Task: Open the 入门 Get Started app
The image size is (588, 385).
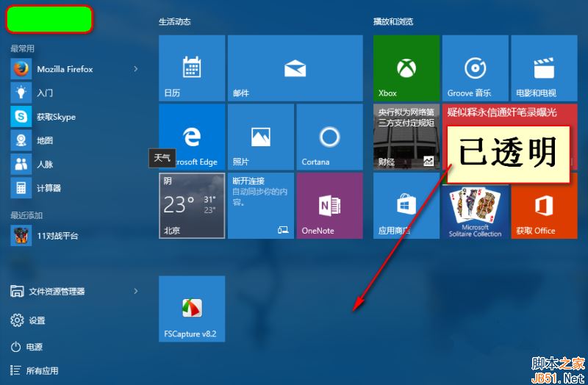Action: pyautogui.click(x=45, y=93)
